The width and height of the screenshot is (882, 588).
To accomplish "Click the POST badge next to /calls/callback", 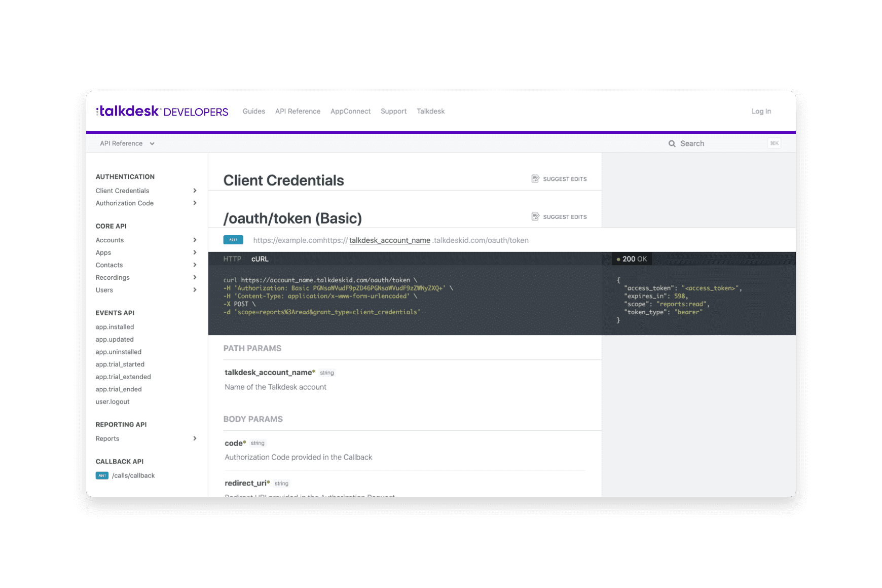I will click(102, 475).
